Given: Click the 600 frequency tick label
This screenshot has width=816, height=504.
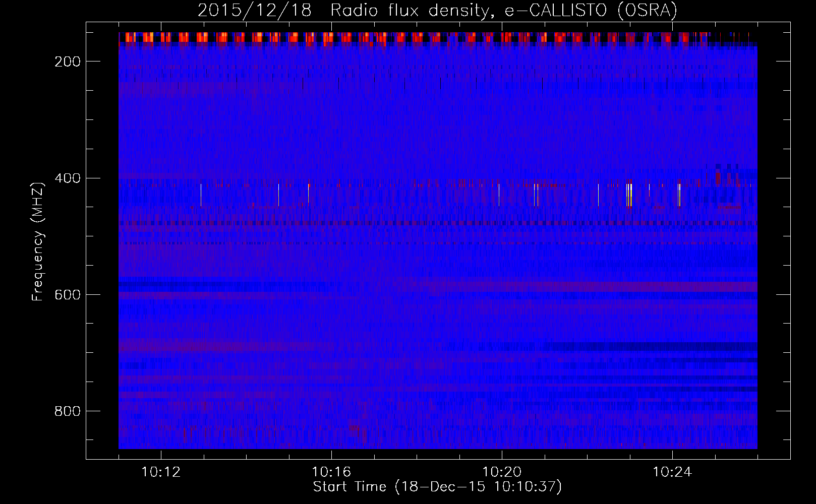Looking at the screenshot, I should (68, 295).
